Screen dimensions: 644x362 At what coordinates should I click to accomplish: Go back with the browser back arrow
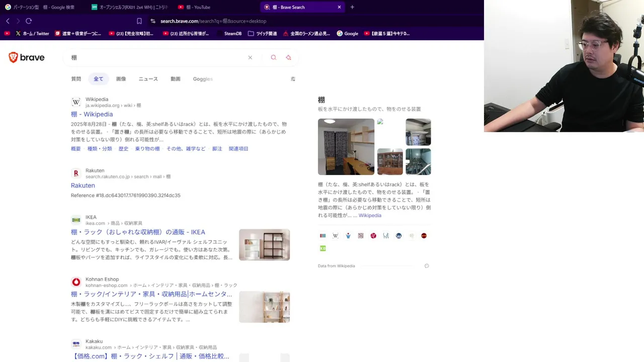click(8, 21)
